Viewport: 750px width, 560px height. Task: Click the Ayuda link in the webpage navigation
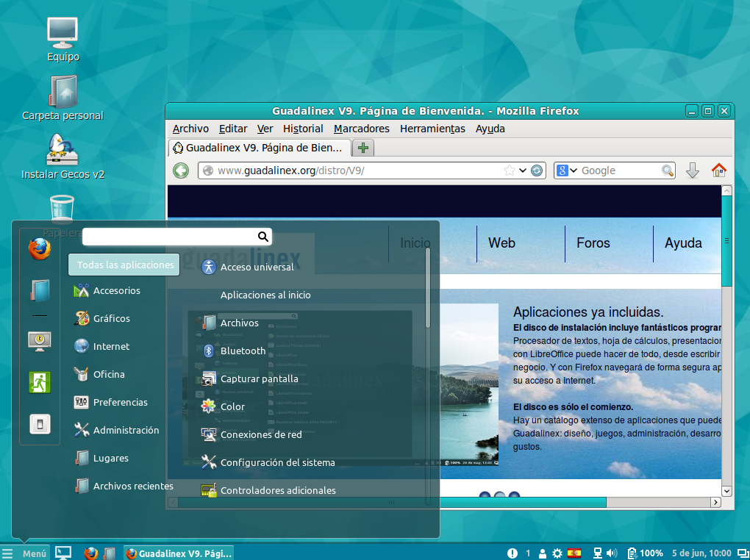coord(683,243)
